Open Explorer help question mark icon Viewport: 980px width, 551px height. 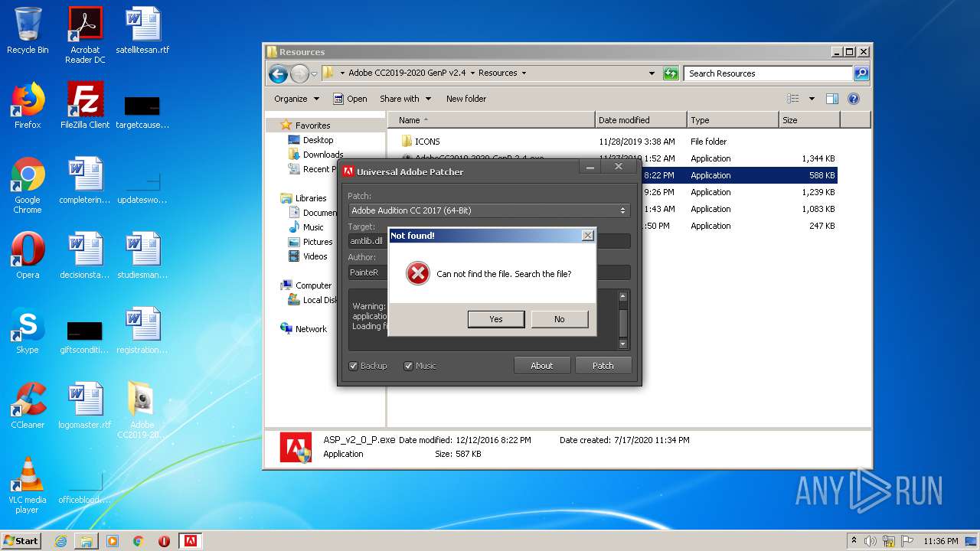(854, 99)
